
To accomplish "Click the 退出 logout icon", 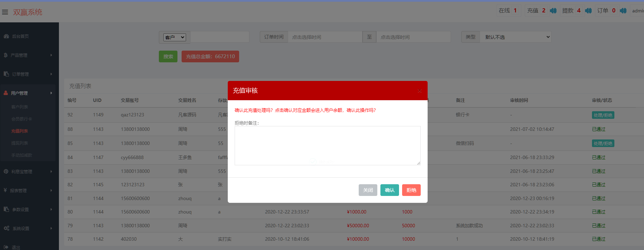I will 6,247.
